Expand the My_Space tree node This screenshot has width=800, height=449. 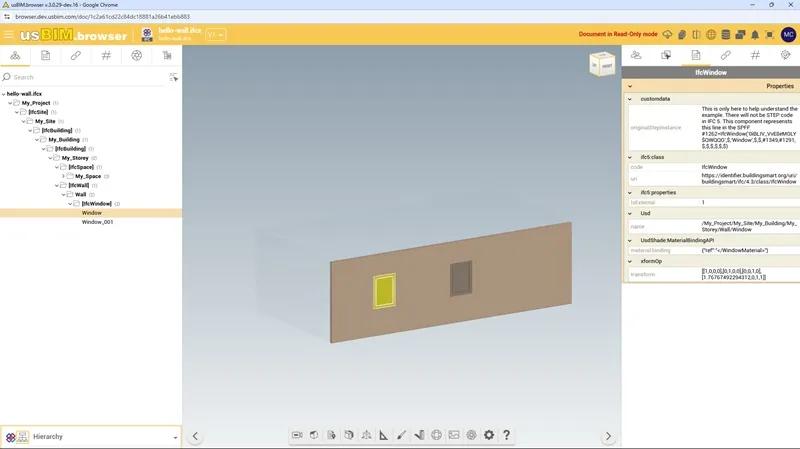[x=63, y=176]
